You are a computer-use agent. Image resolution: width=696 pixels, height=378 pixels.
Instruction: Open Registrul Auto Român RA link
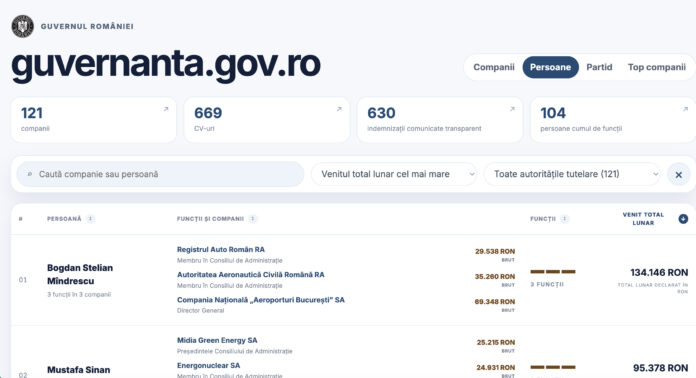coord(221,249)
